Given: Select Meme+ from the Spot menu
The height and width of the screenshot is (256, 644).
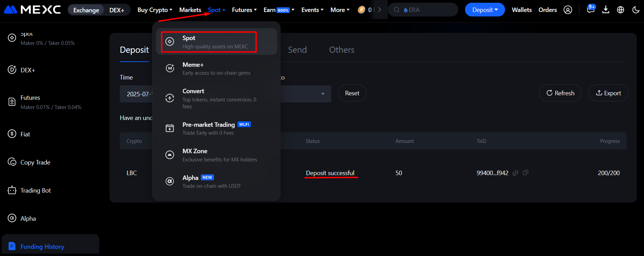Looking at the screenshot, I should [x=217, y=68].
